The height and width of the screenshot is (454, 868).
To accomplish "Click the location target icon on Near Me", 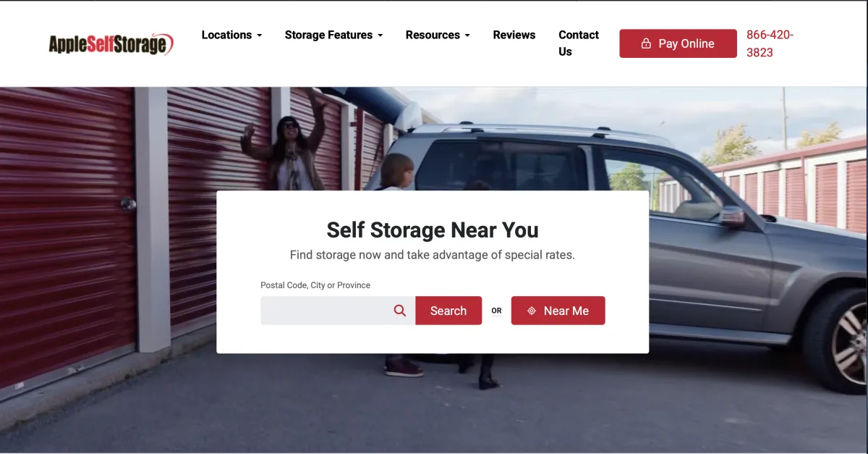I will click(532, 311).
